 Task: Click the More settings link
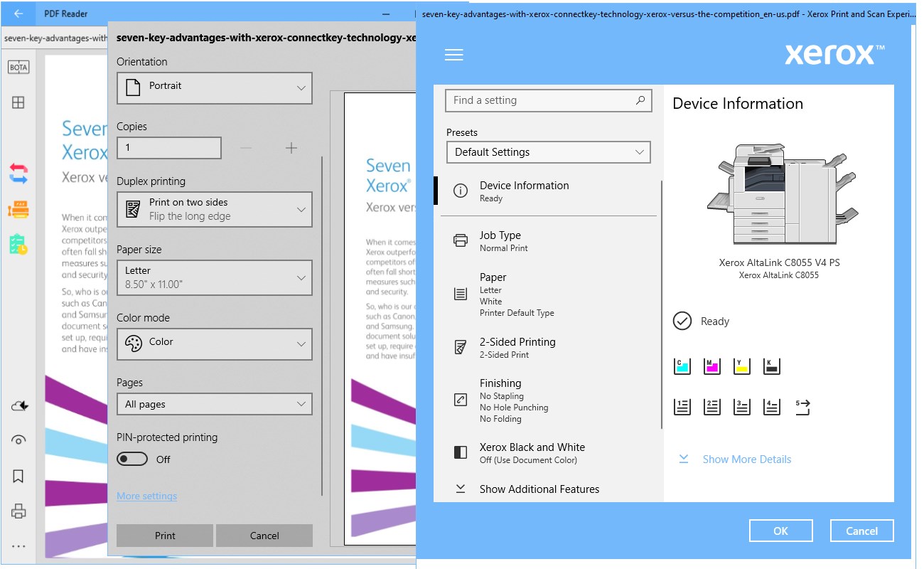tap(146, 496)
